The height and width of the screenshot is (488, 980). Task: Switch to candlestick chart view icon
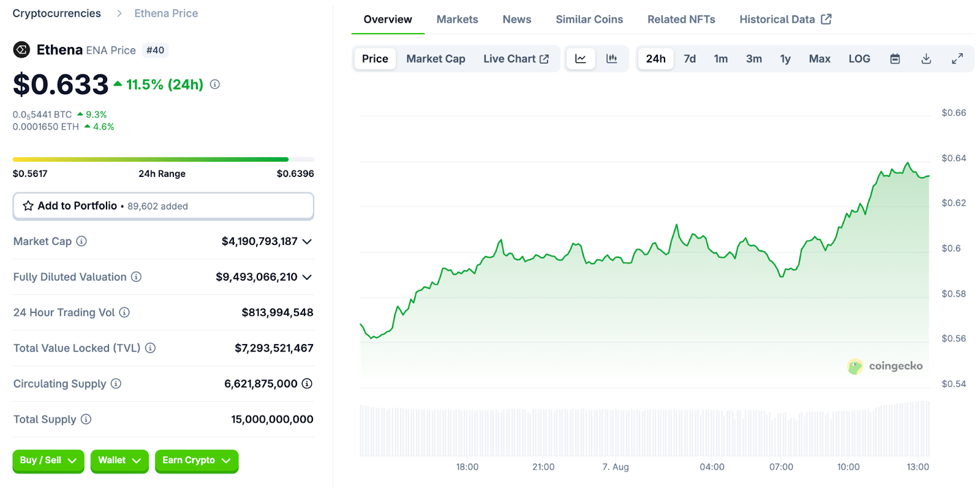click(611, 59)
